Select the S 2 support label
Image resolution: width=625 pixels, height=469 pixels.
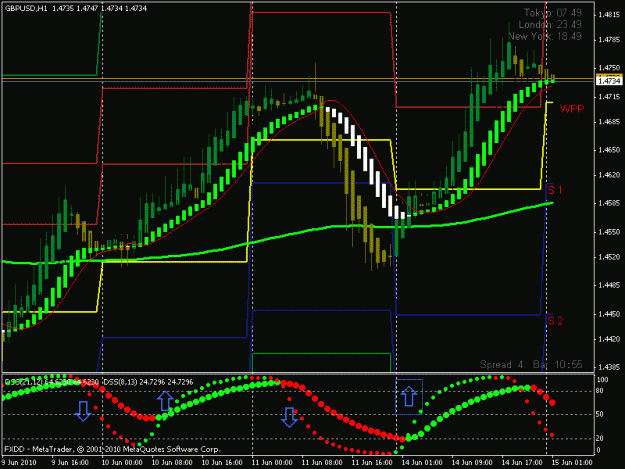click(555, 320)
